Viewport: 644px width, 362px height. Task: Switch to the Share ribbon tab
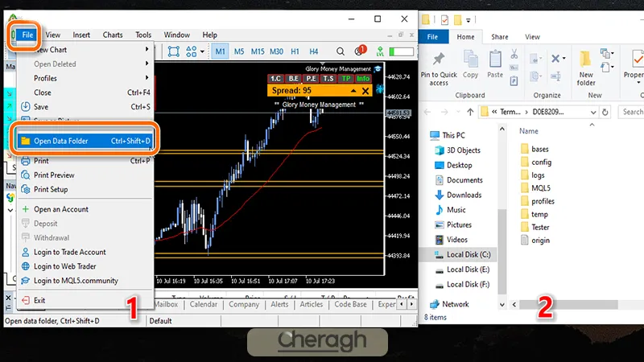click(500, 36)
